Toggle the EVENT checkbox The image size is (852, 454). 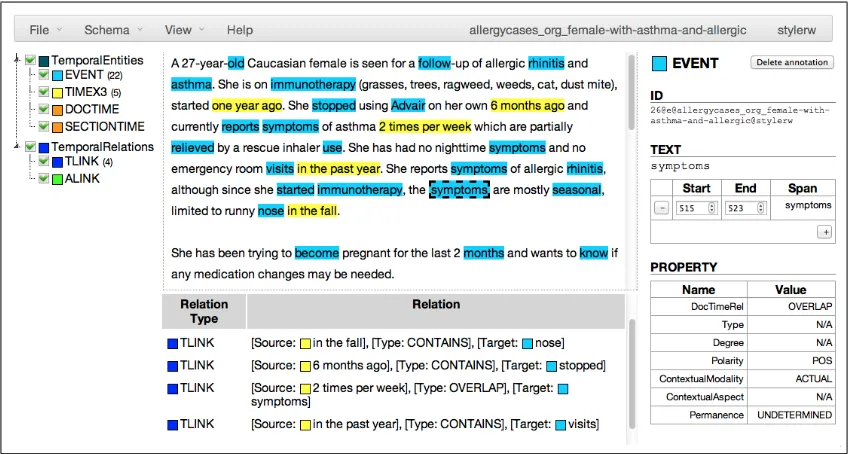coord(44,75)
